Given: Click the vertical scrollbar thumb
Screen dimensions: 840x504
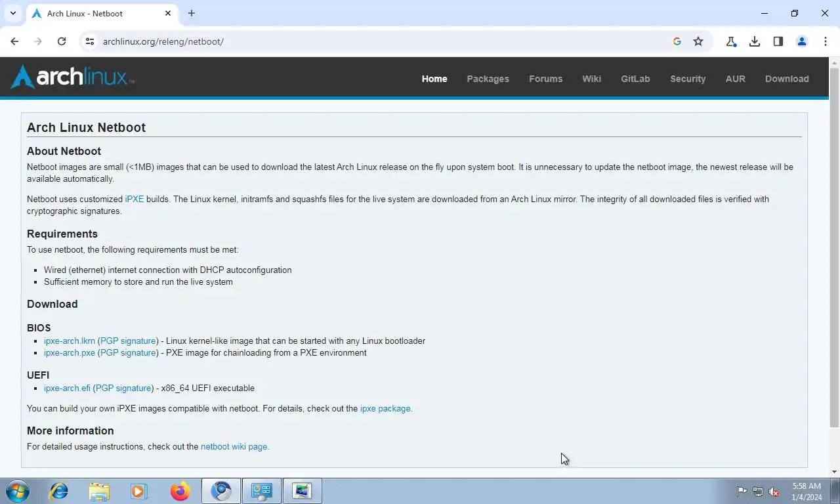Looking at the screenshot, I should pos(834,247).
